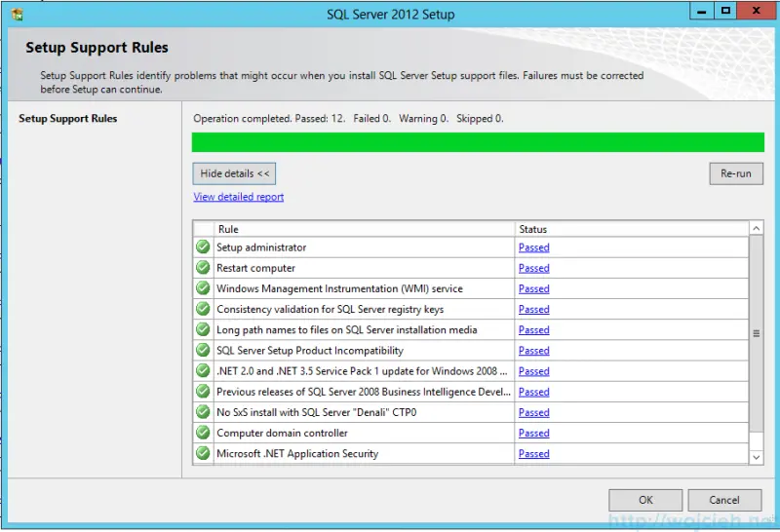Screen dimensions: 780x532
Task: Click the Re-run button
Action: (x=736, y=173)
